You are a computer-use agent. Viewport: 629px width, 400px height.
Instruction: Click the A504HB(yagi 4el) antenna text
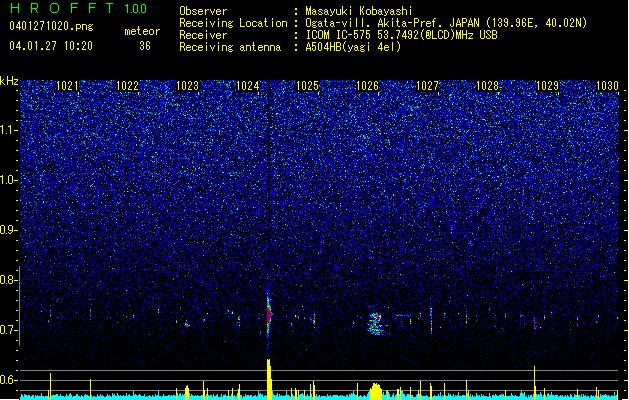[353, 47]
